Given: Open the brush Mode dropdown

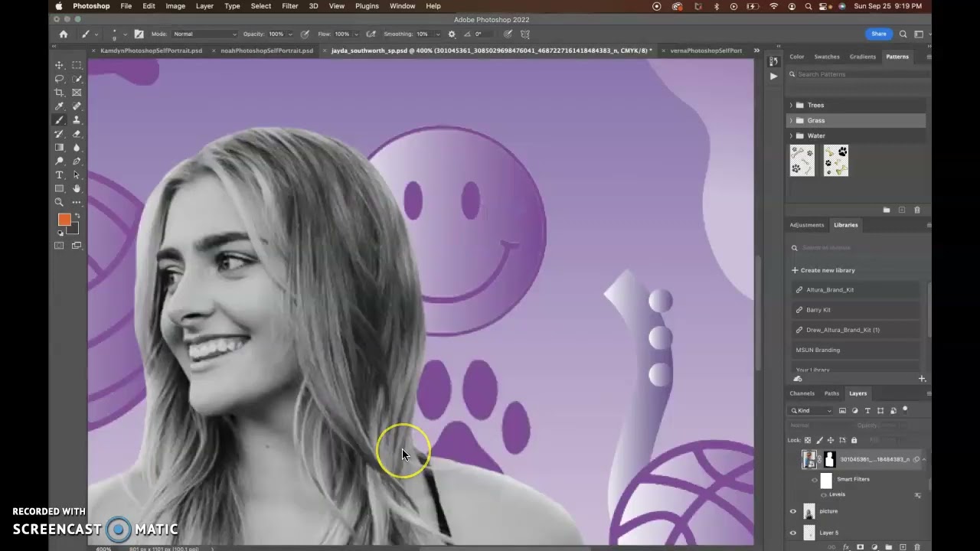Looking at the screenshot, I should pyautogui.click(x=204, y=34).
